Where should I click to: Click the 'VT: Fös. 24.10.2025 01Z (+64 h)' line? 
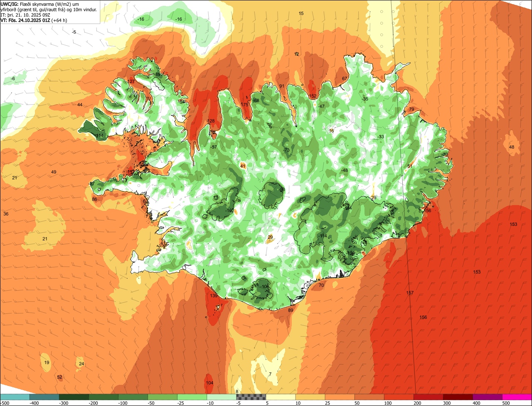point(34,20)
